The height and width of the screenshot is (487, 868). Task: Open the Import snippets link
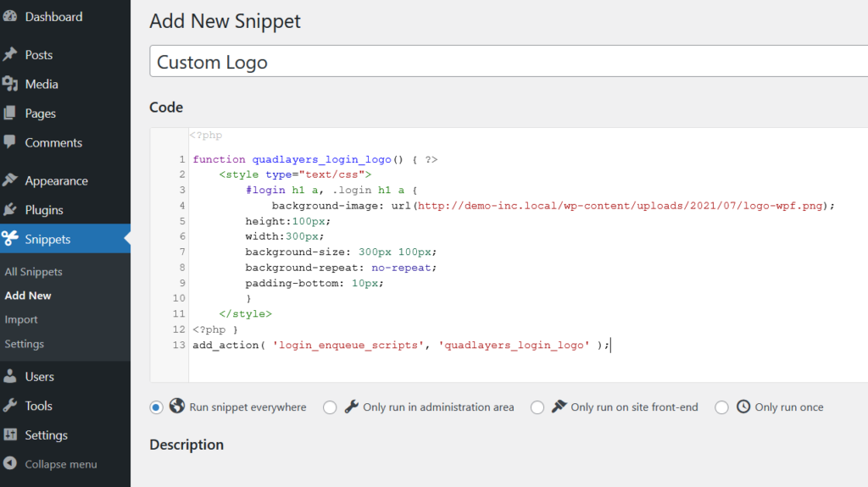tap(21, 319)
